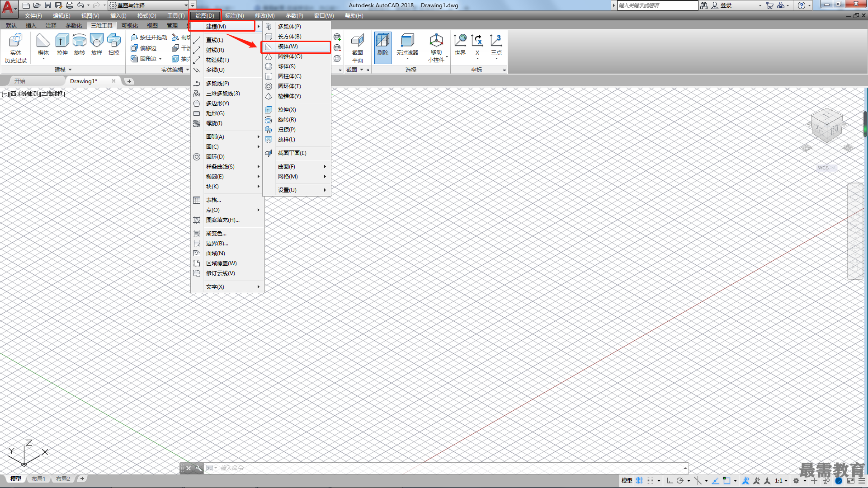Add a new drawing tab with plus button
Screen dimensions: 868x488
129,81
